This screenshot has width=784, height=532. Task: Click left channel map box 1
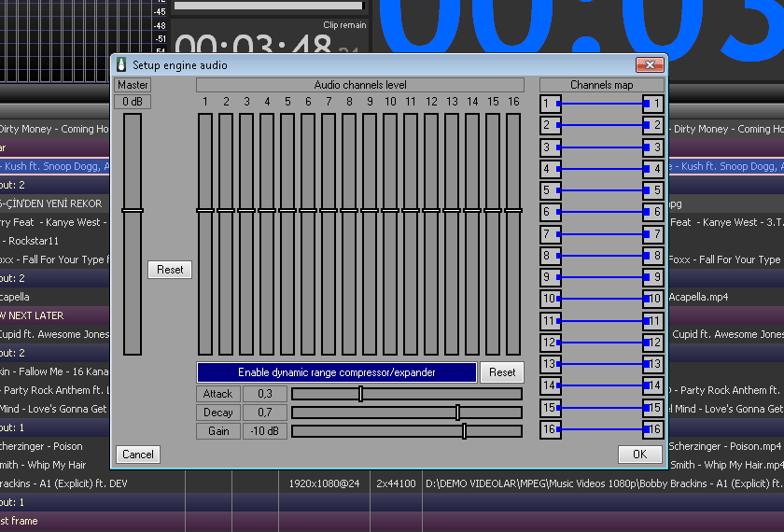[550, 104]
